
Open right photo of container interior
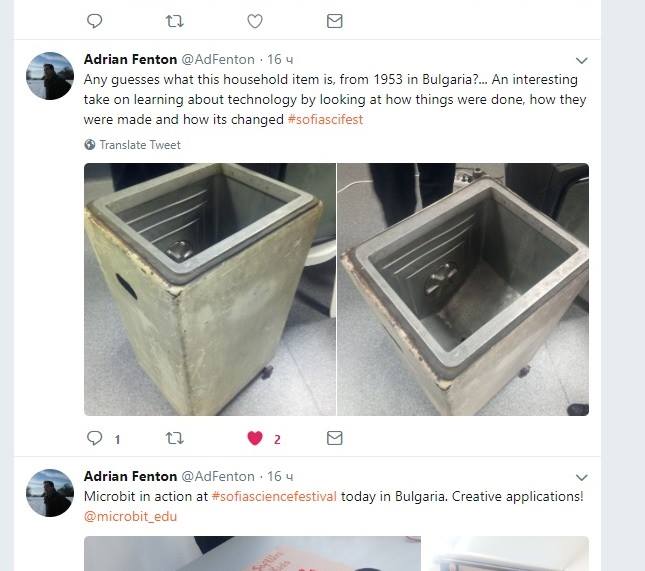[463, 289]
